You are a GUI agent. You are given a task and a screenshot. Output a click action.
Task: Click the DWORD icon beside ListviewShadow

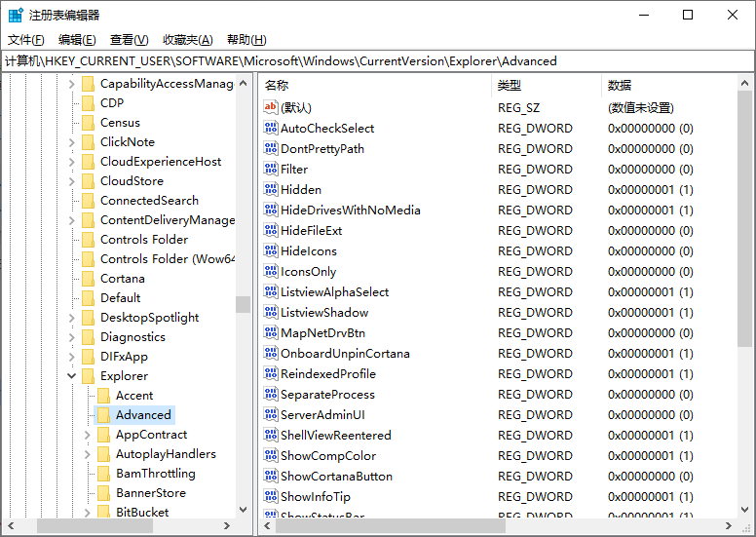(271, 312)
